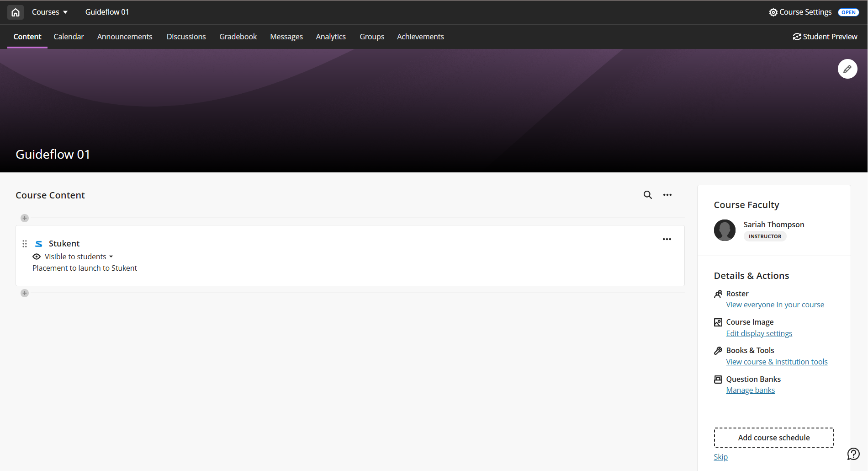Toggle Student Preview mode
Image resolution: width=868 pixels, height=471 pixels.
[x=825, y=37]
